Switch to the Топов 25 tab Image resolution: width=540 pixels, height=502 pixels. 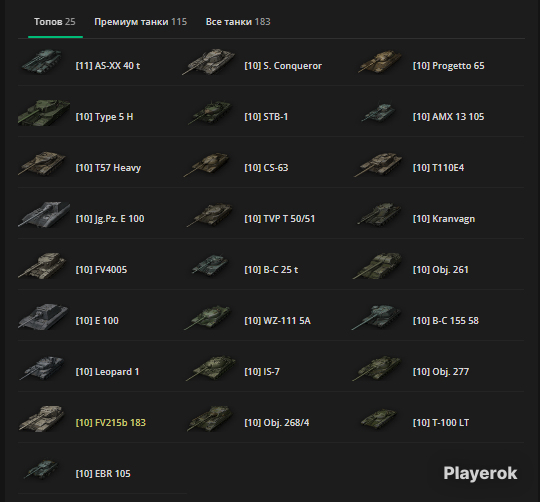tap(55, 22)
